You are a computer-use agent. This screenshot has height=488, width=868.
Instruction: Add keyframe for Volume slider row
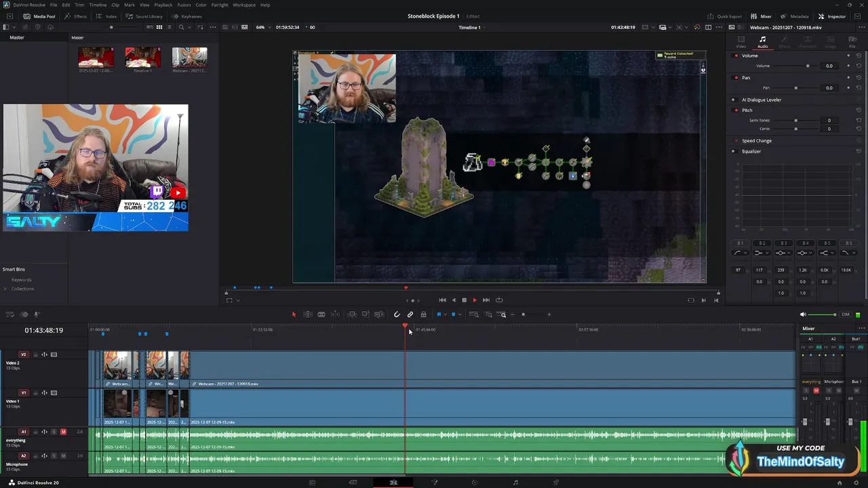(x=848, y=66)
